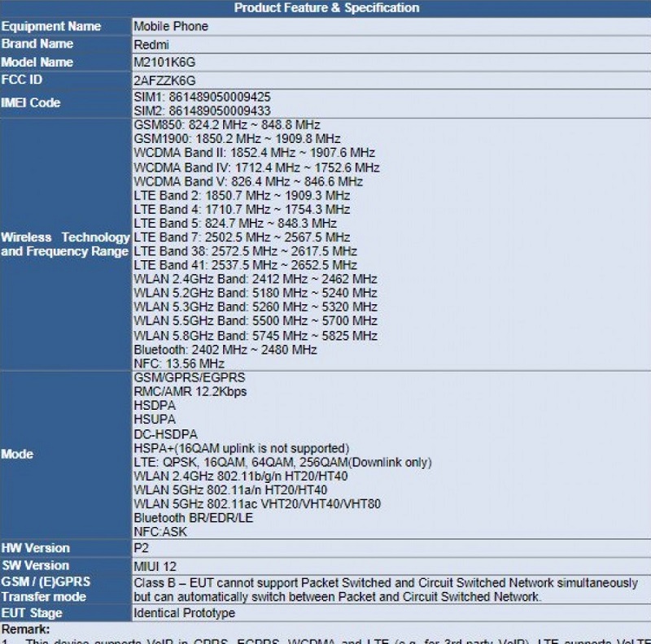Screen dimensions: 651x644
Task: Select the 'LTE Band 41' frequency line
Action: click(x=245, y=265)
